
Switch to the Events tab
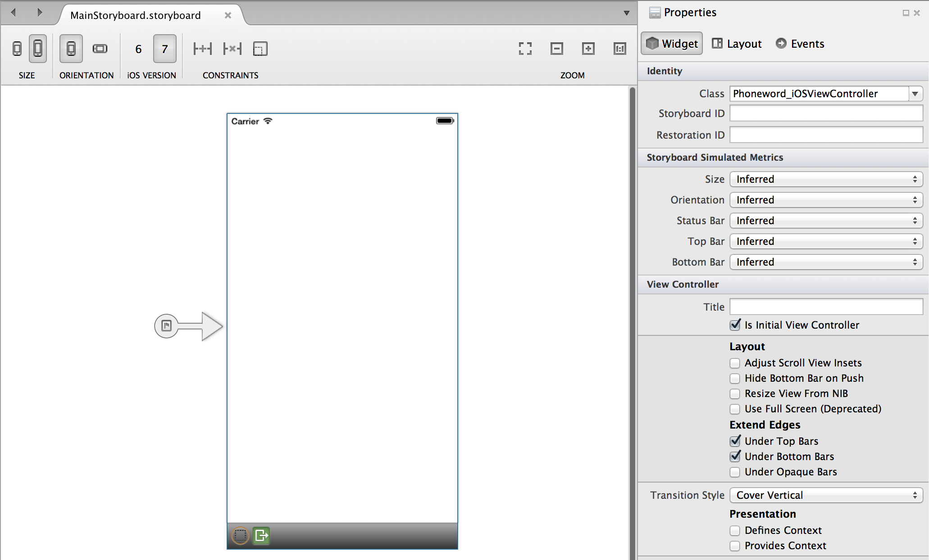coord(800,44)
